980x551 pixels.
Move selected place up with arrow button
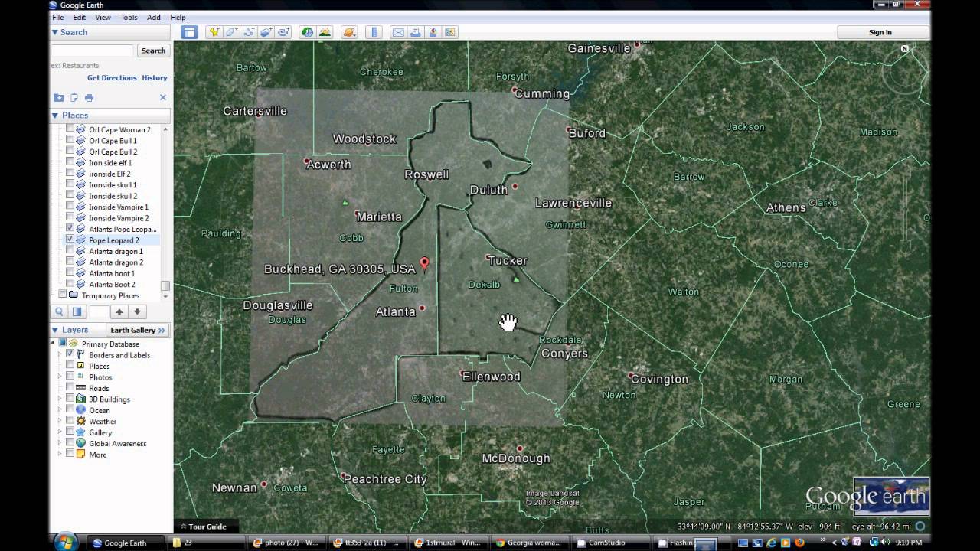pyautogui.click(x=119, y=311)
